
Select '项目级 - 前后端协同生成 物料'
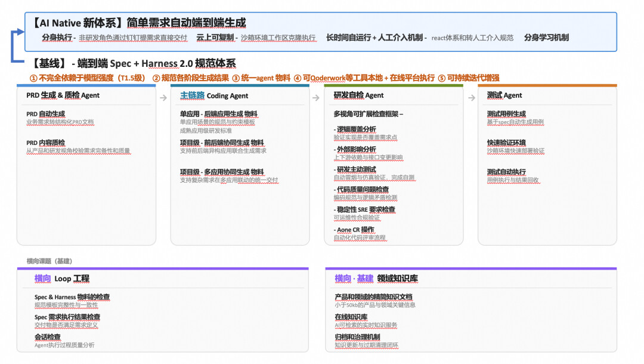point(222,143)
